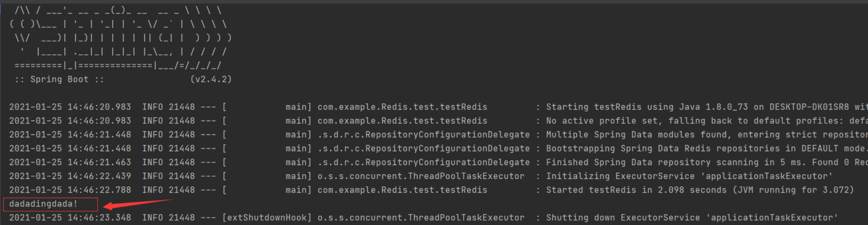Viewport: 868px width, 225px height.
Task: Click the first 'com.example.Redis.test.testRedis' logger name
Action: click(402, 107)
